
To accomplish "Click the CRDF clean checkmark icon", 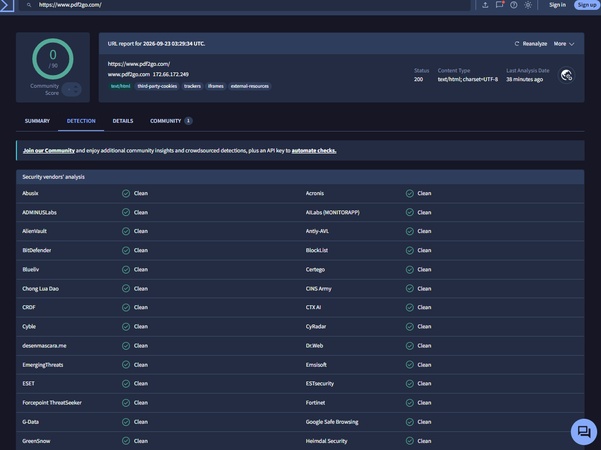I will point(126,307).
